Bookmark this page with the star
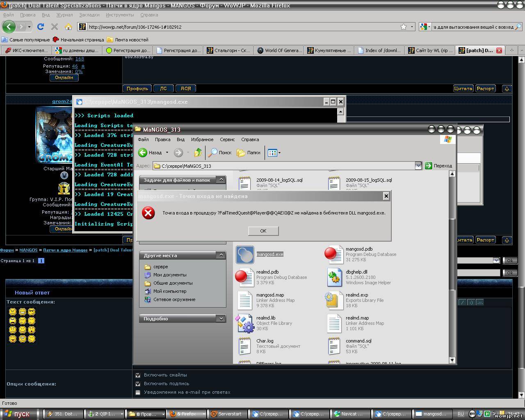525x420 pixels. [x=404, y=27]
